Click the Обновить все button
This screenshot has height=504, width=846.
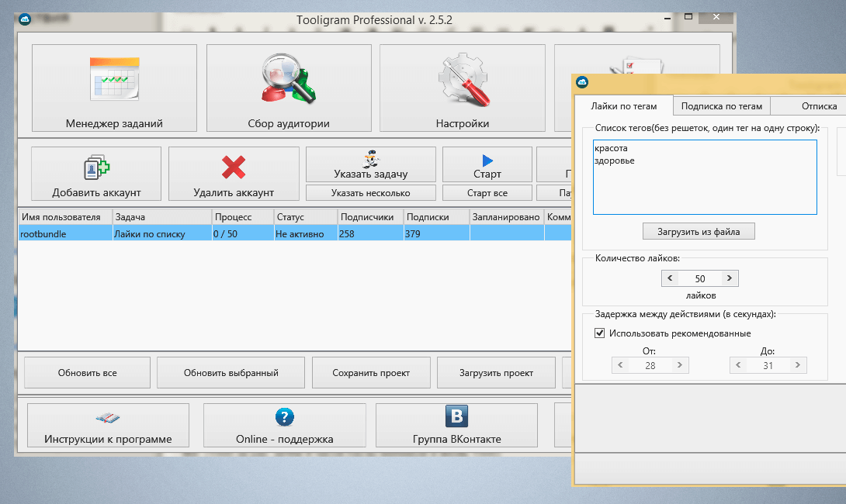point(88,372)
